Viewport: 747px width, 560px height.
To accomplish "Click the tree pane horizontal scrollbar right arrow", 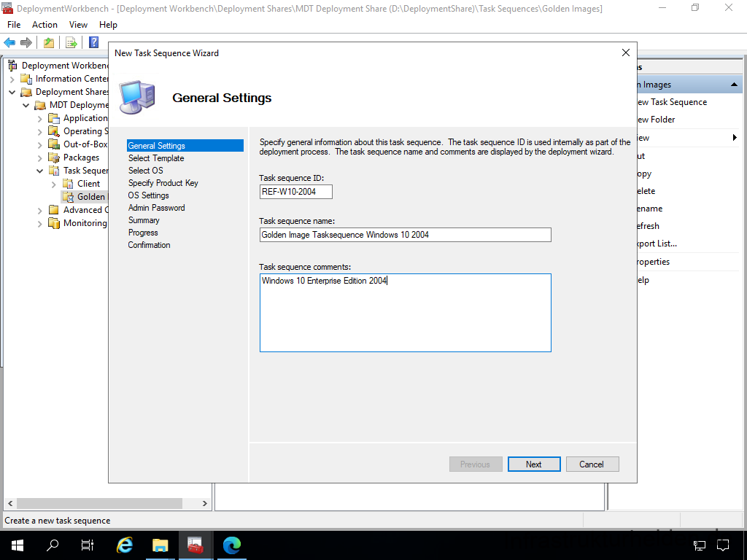I will coord(205,503).
